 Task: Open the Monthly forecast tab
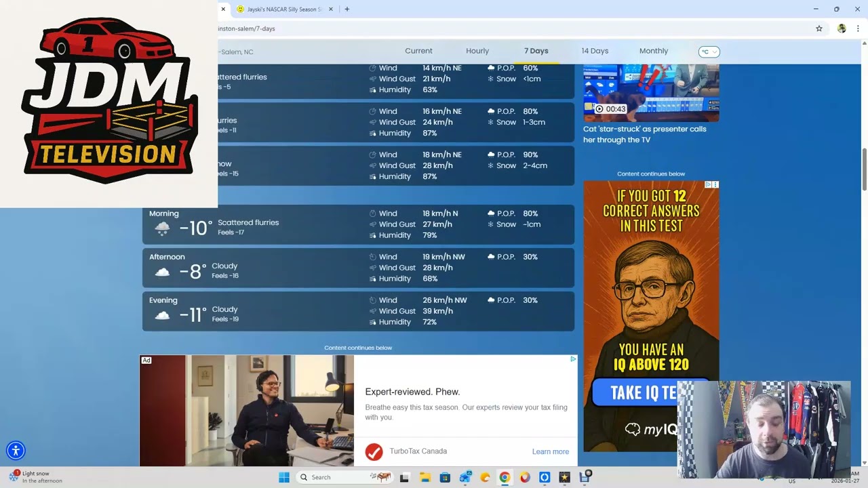(654, 51)
